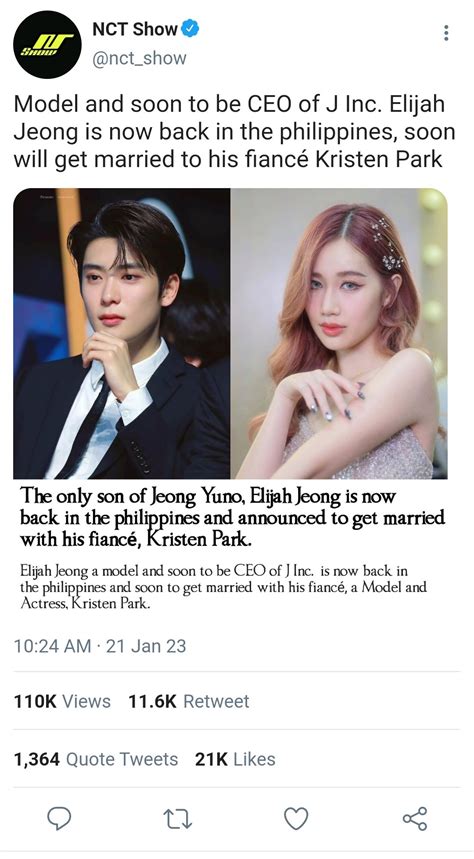Like the tweet with heart icon

pyautogui.click(x=296, y=818)
